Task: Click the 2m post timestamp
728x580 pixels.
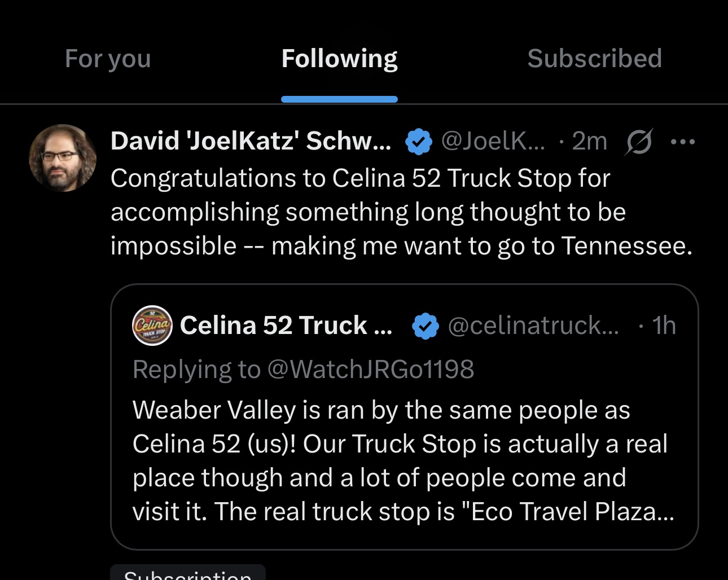Action: pyautogui.click(x=589, y=141)
